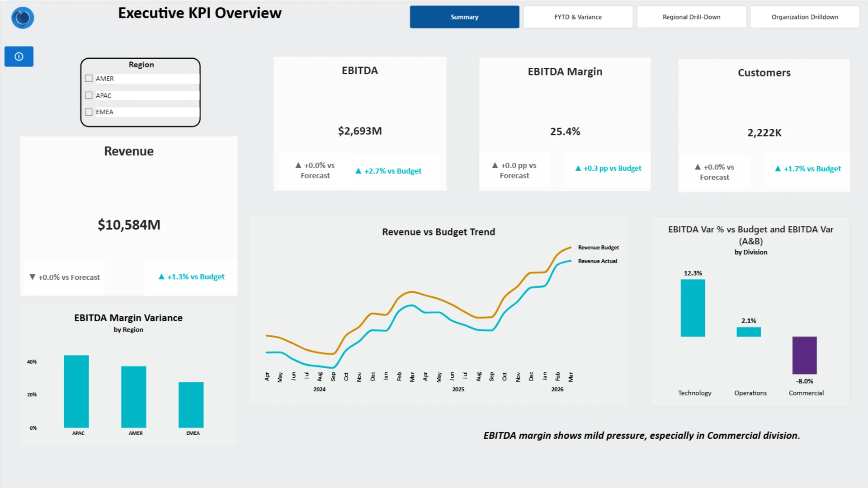This screenshot has height=488, width=868.
Task: Open the blue info button
Action: [19, 56]
